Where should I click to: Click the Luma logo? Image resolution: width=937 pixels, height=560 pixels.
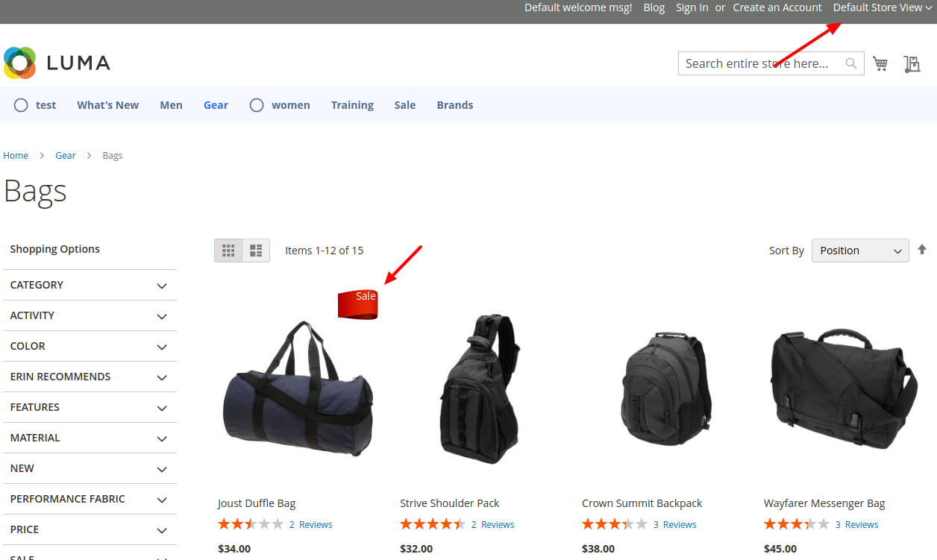[57, 63]
